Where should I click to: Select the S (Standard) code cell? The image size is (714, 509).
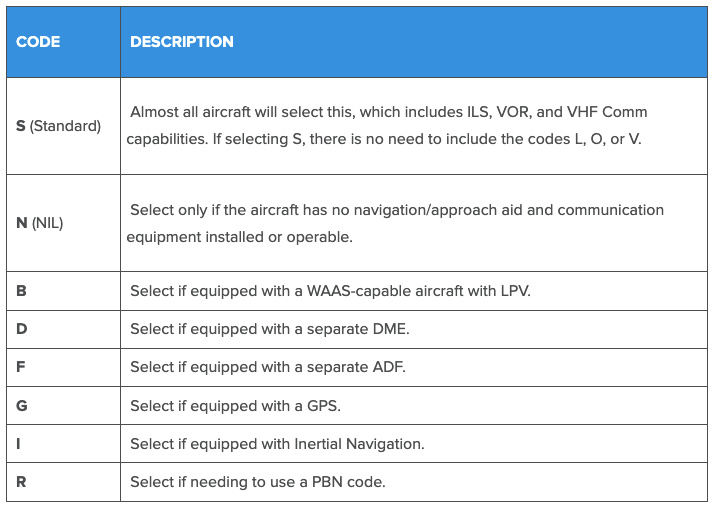59,126
